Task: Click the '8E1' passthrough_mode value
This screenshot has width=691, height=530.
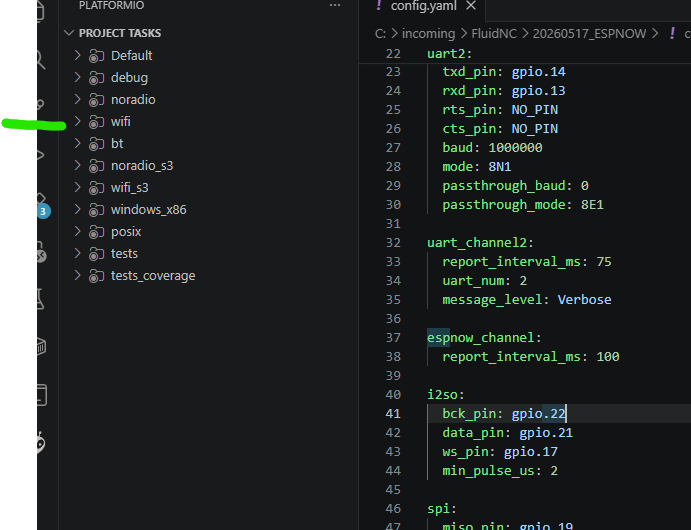Action: (x=592, y=205)
